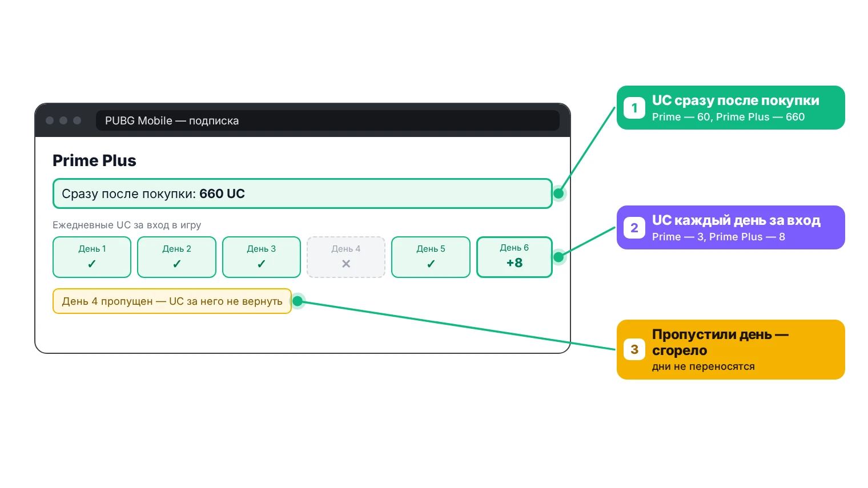Click the 'Prime Plus' heading

94,160
